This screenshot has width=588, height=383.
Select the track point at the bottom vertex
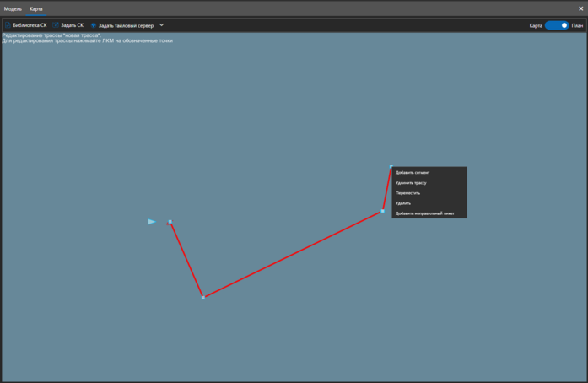(x=203, y=297)
